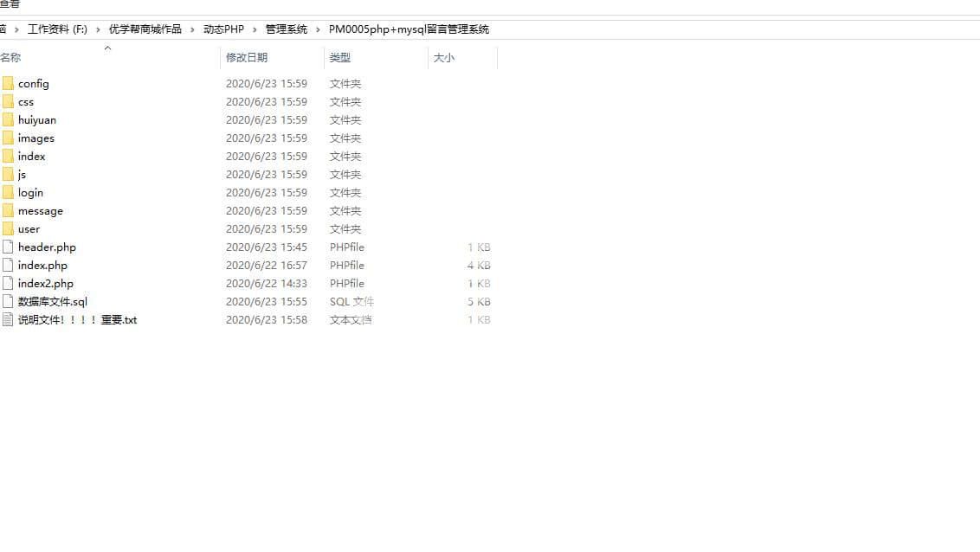Select the index2.php file name

(x=46, y=284)
